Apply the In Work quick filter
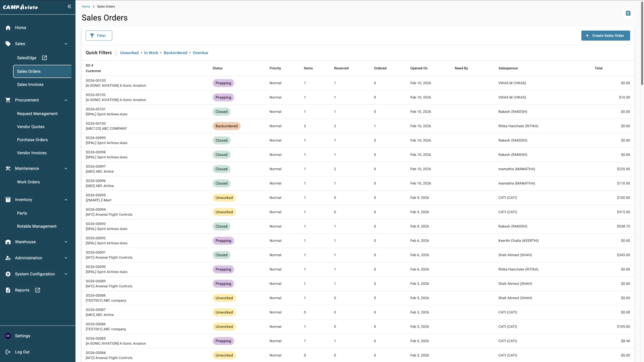Screen dimensions: 644x362 [x=151, y=53]
